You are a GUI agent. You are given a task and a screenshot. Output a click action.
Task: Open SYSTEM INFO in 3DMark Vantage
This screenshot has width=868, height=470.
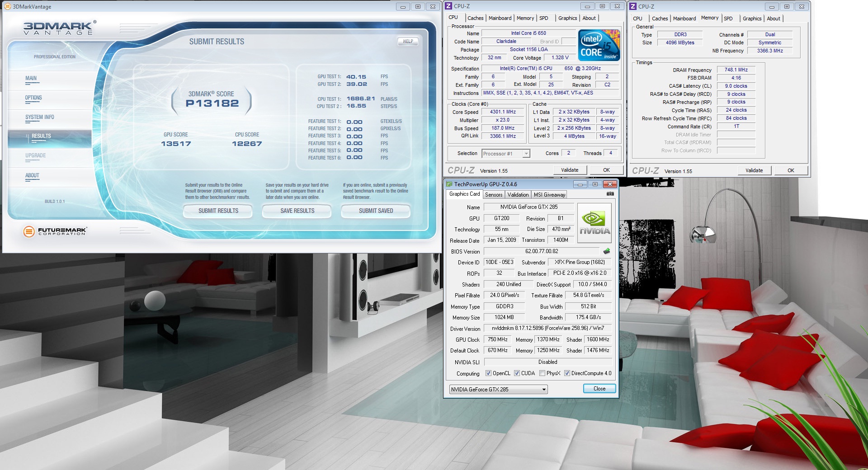39,117
